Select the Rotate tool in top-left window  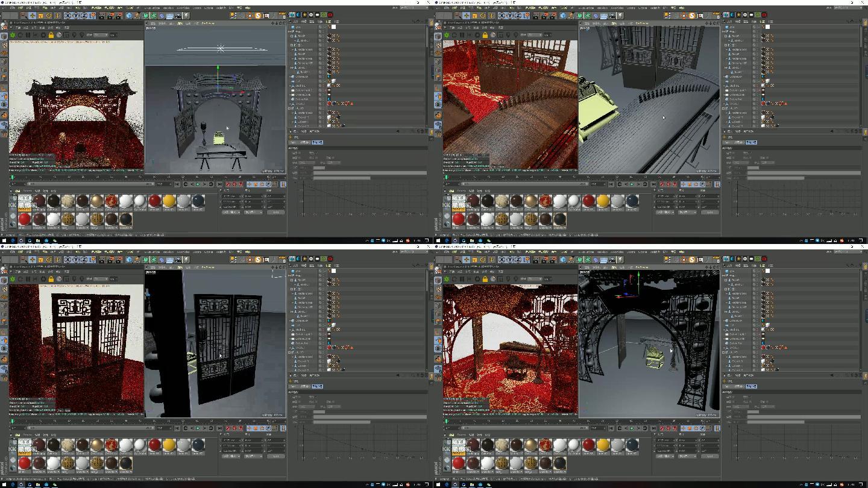tap(49, 15)
